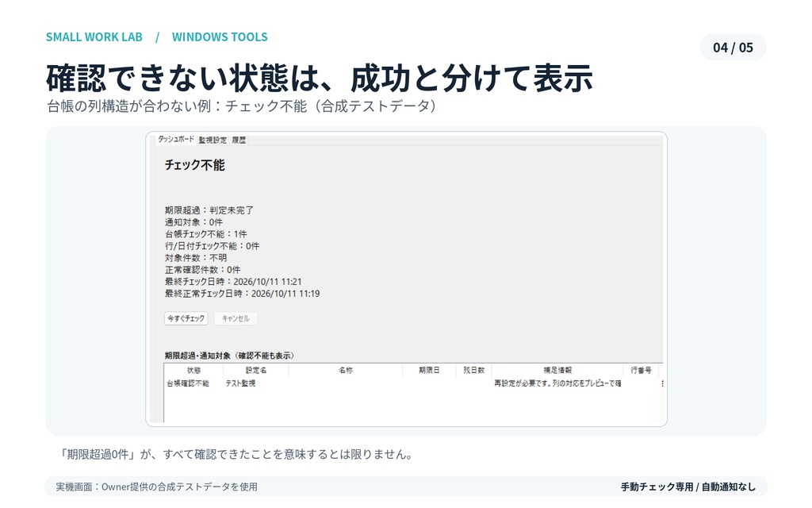Click the caption 「期限超過0件」が、すべて確認…
The width and height of the screenshot is (812, 508).
[237, 455]
